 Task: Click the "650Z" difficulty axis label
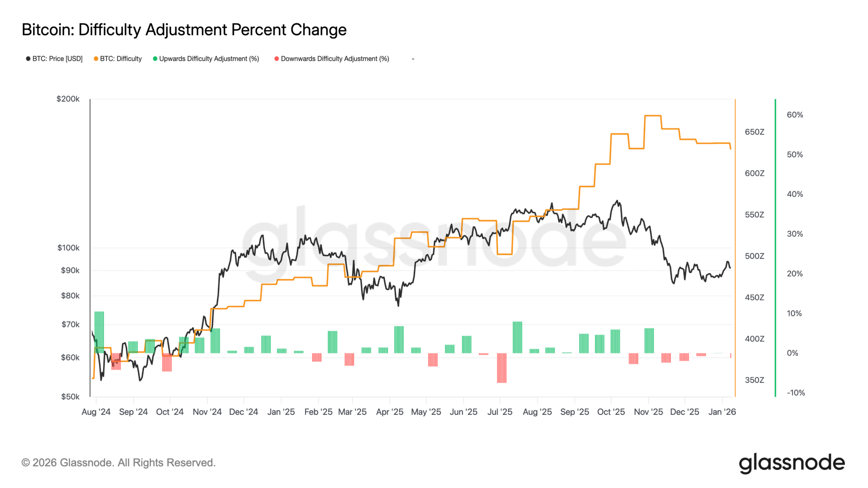point(754,132)
